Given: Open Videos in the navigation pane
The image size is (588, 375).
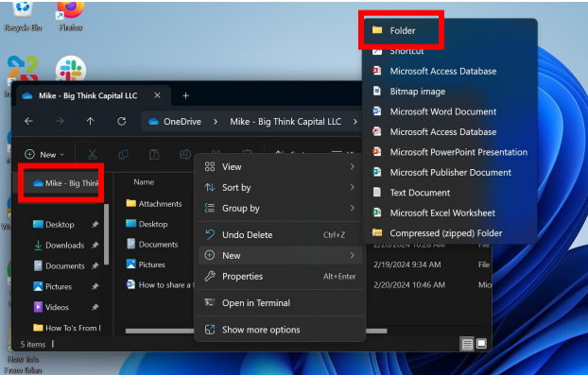Looking at the screenshot, I should click(x=51, y=307).
